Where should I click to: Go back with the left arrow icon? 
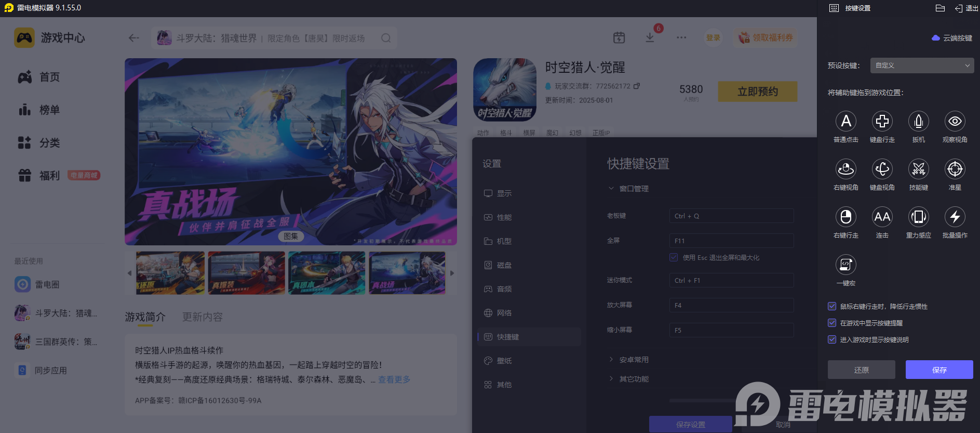134,38
